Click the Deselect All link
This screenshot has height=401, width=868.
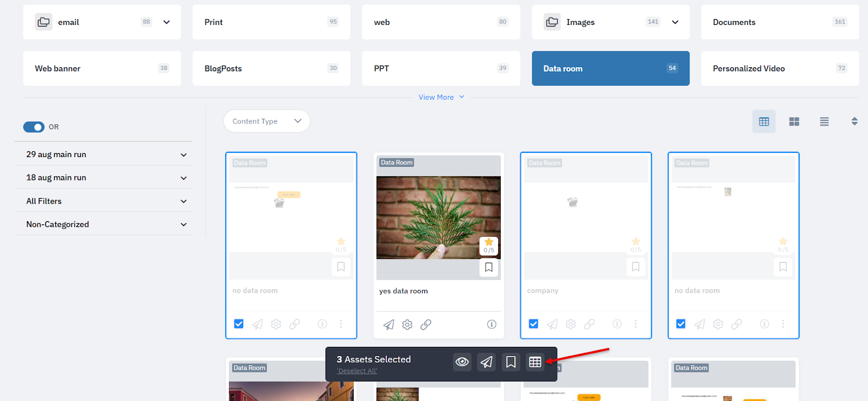(357, 371)
